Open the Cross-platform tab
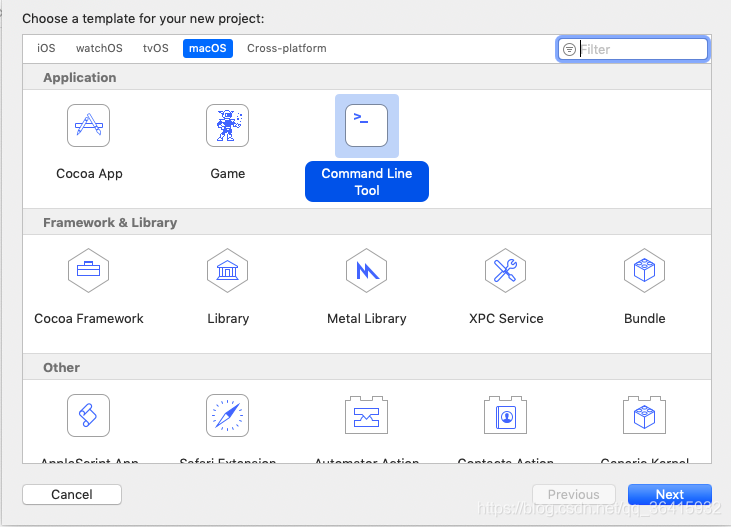731x527 pixels. (287, 49)
